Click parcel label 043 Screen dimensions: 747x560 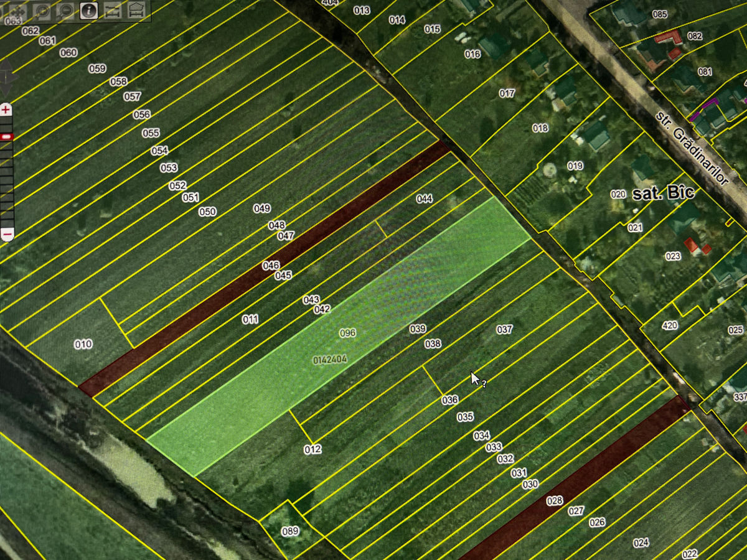311,300
